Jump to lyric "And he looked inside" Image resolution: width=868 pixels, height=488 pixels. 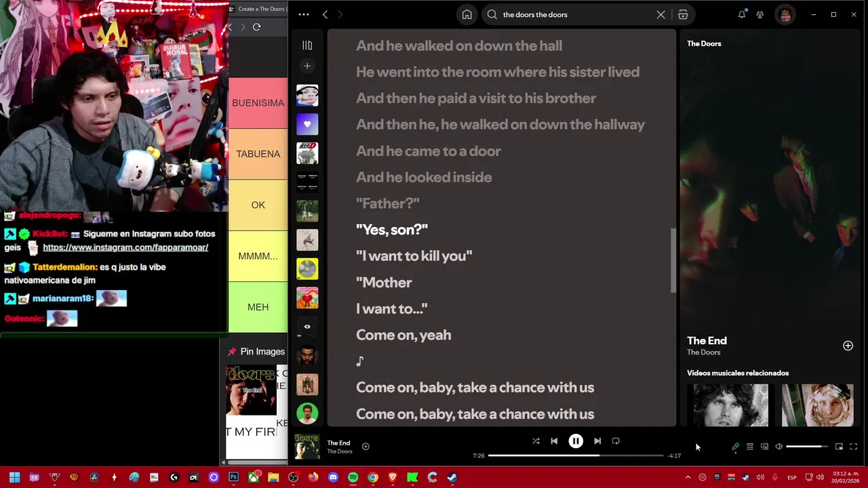[x=424, y=177]
